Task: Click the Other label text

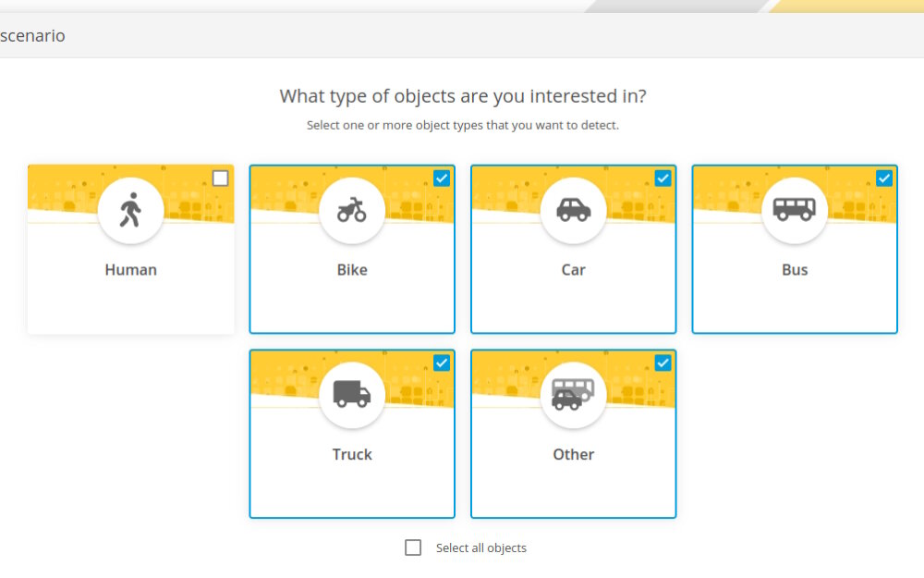Action: click(574, 454)
